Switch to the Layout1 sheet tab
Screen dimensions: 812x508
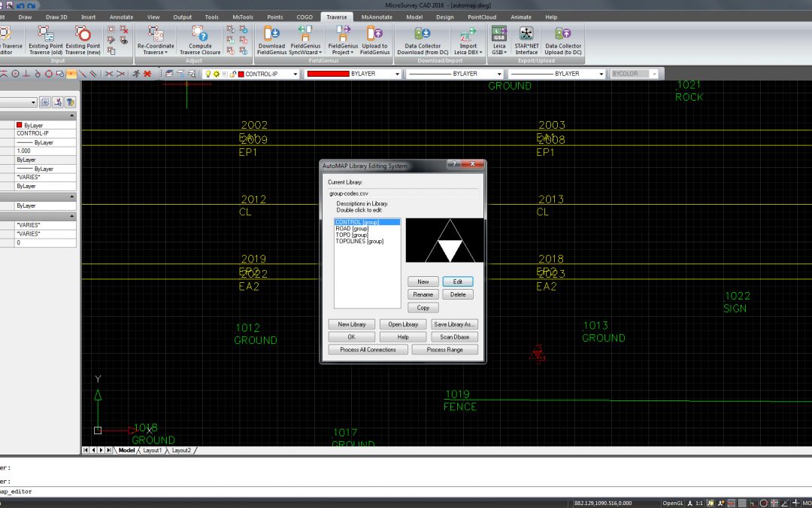tap(153, 450)
